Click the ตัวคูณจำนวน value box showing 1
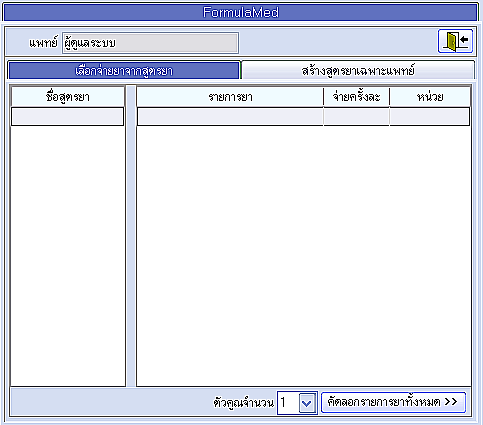 click(x=288, y=403)
